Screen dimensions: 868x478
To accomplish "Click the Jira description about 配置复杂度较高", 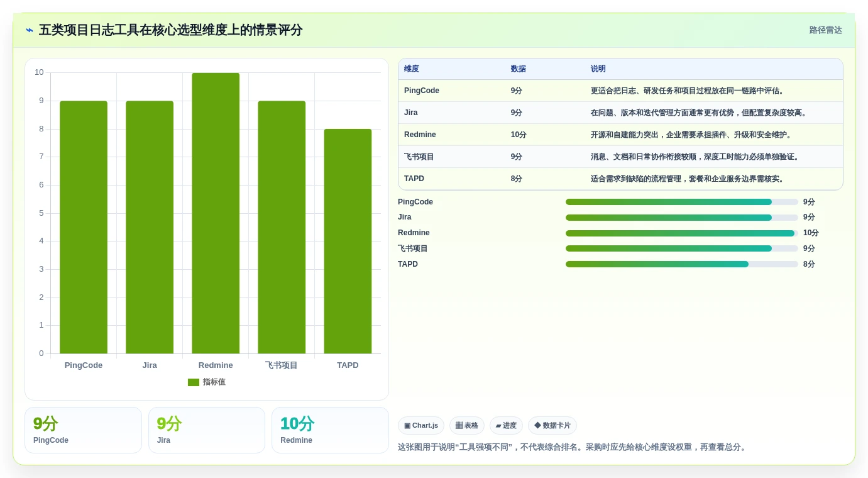I will (700, 113).
